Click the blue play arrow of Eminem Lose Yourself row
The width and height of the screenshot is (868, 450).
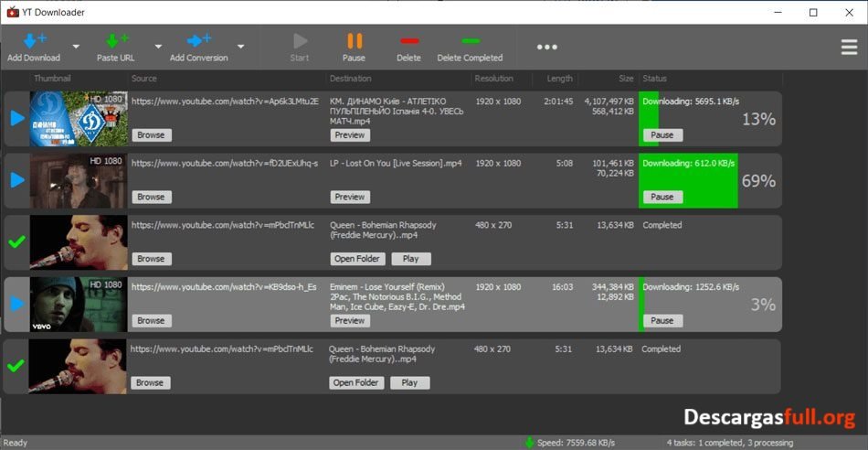point(17,304)
